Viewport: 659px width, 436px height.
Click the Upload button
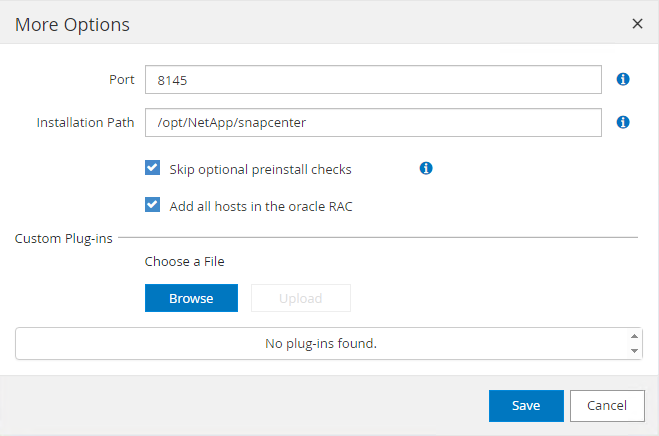tap(300, 298)
